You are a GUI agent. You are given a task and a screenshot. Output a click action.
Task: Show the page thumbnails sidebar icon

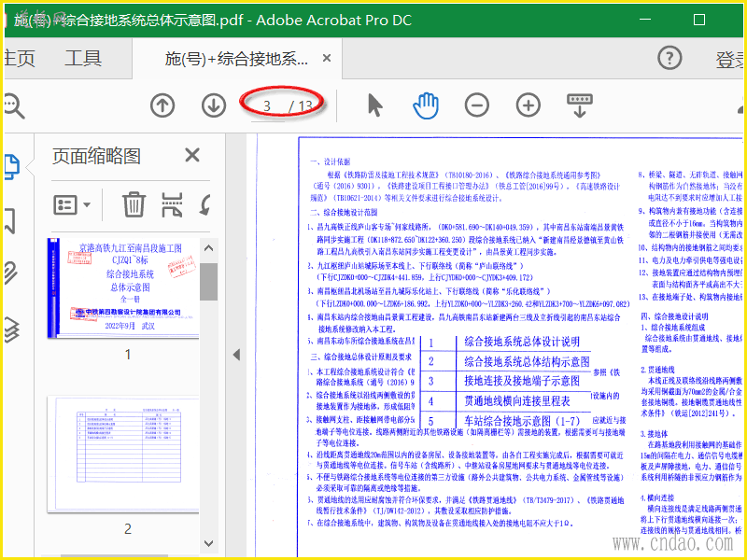click(11, 167)
